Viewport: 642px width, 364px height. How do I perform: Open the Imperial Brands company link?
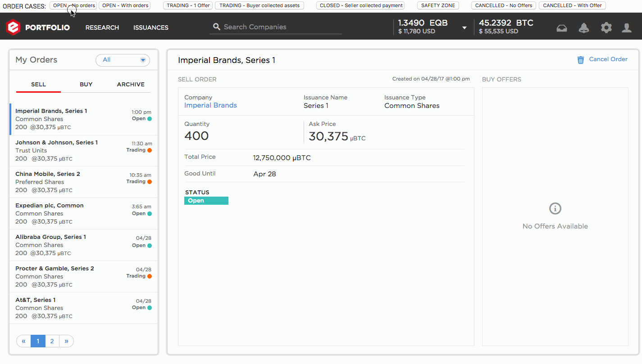(210, 105)
